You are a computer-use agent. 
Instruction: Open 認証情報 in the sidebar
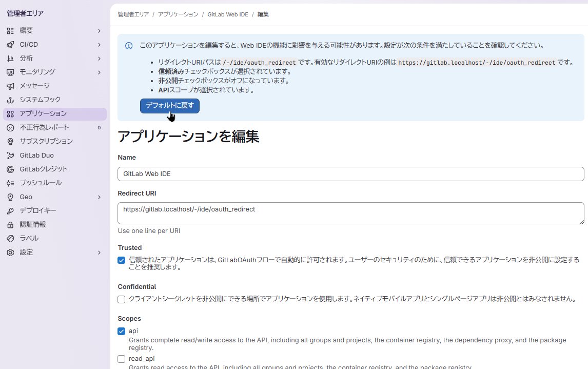click(55, 225)
